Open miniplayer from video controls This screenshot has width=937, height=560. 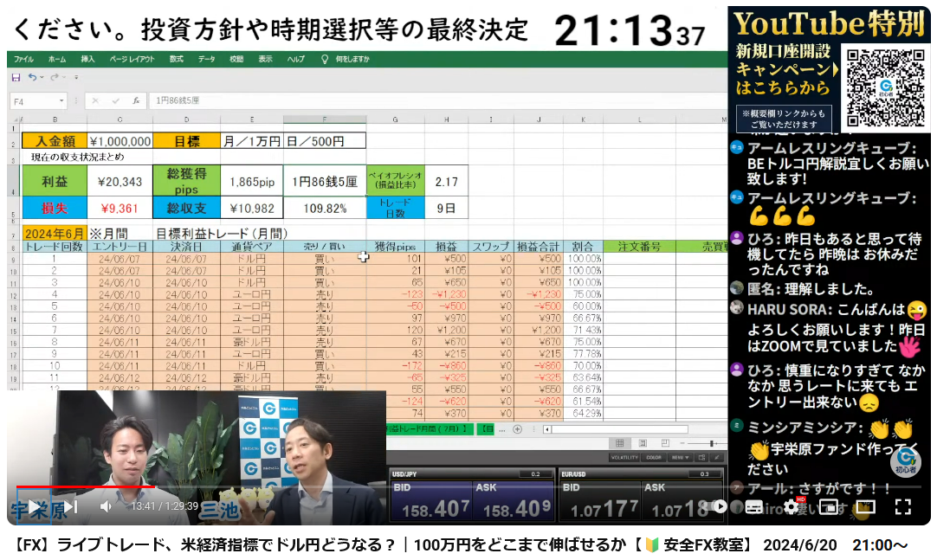[828, 506]
